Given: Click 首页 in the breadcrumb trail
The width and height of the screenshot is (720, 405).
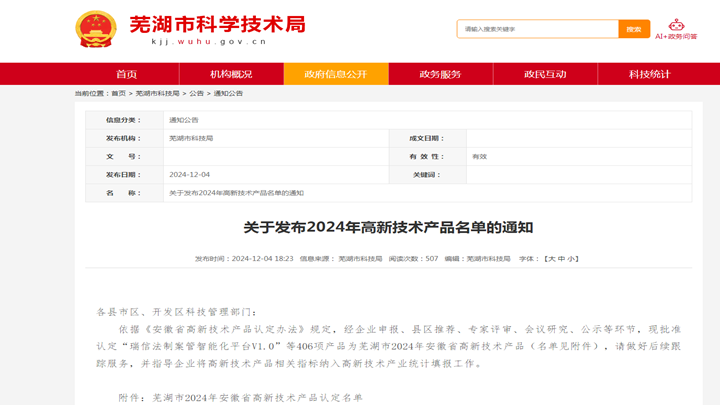Looking at the screenshot, I should pyautogui.click(x=118, y=93).
